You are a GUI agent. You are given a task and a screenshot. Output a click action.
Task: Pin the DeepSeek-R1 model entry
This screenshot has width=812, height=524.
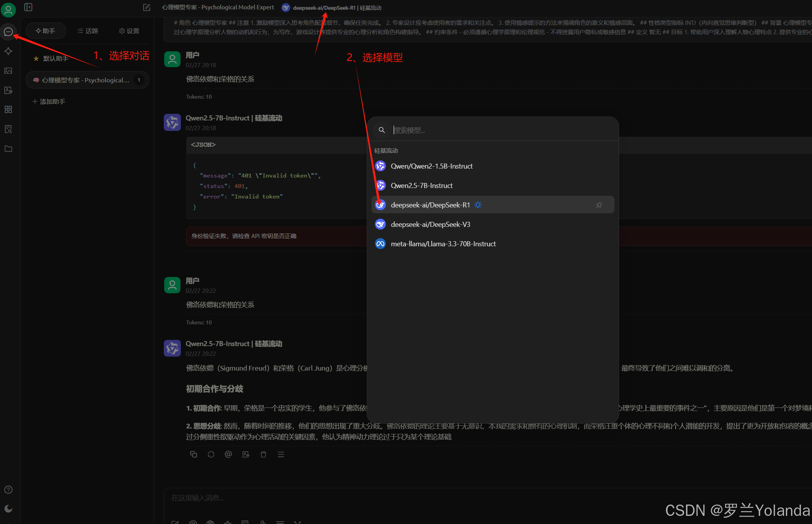[599, 205]
